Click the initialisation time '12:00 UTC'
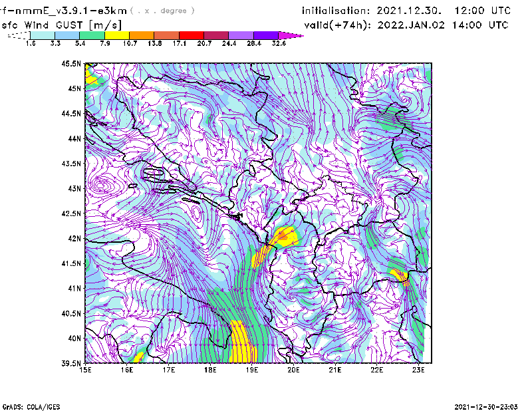 tap(483, 11)
